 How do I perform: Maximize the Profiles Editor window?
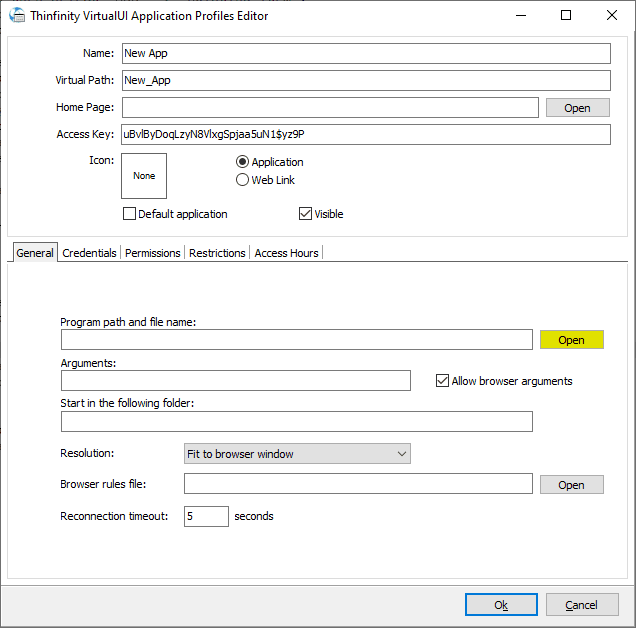pyautogui.click(x=566, y=15)
